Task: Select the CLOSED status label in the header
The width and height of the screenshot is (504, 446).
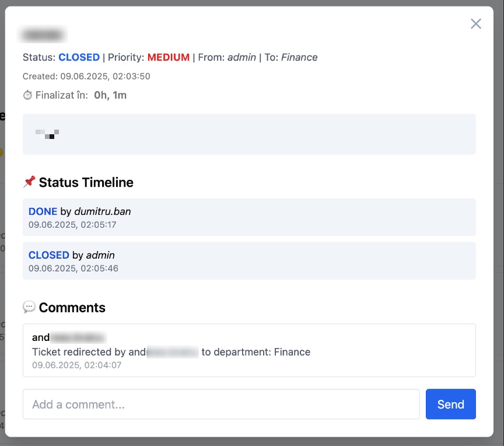Action: pos(79,57)
